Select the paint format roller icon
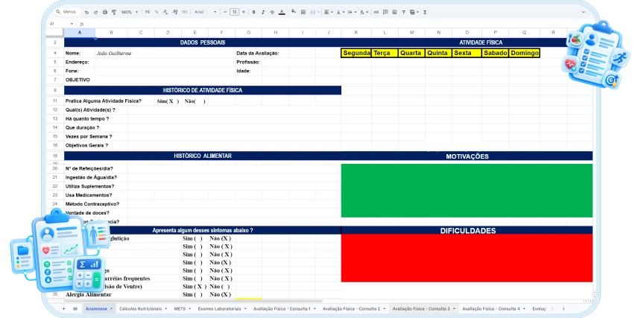 point(114,13)
